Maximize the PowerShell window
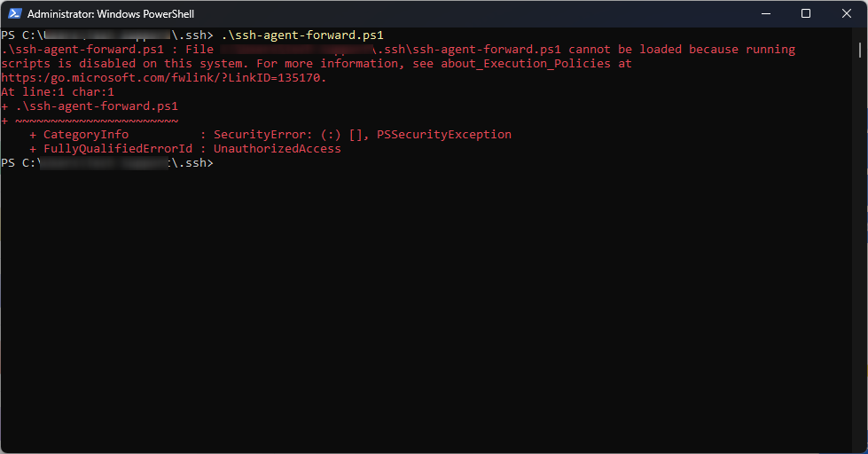Viewport: 868px width, 454px height. coord(806,14)
